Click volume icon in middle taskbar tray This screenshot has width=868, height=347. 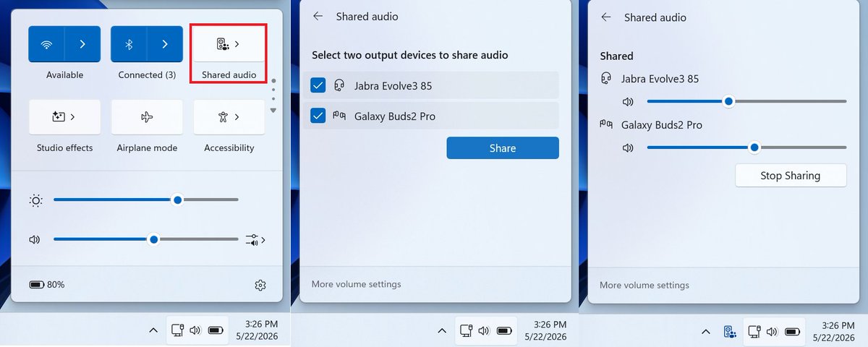483,330
